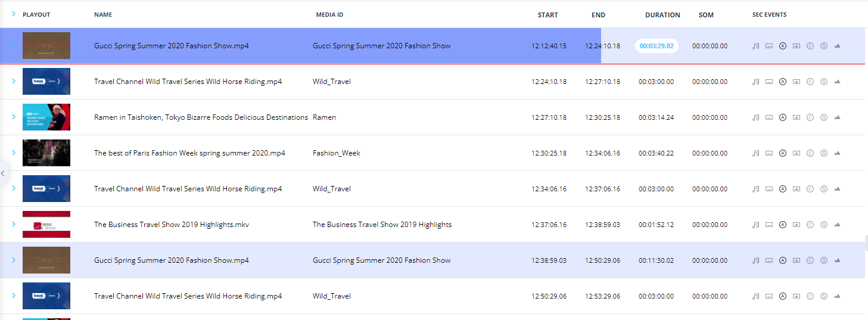Click the NAME column header

(103, 15)
